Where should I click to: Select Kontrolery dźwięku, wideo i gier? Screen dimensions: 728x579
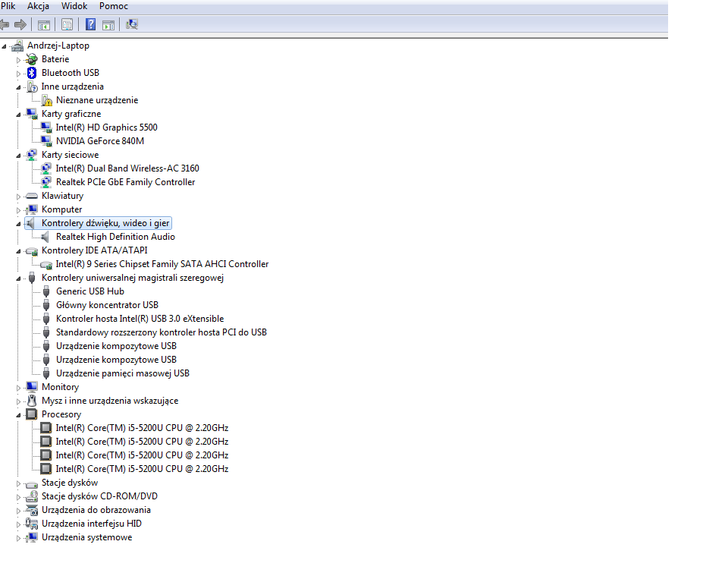click(105, 223)
